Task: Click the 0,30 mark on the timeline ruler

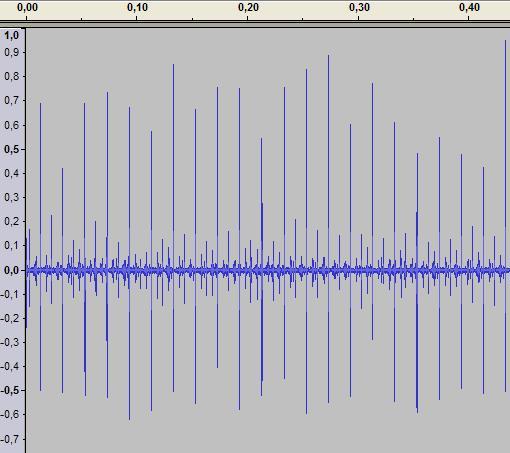Action: click(x=359, y=8)
